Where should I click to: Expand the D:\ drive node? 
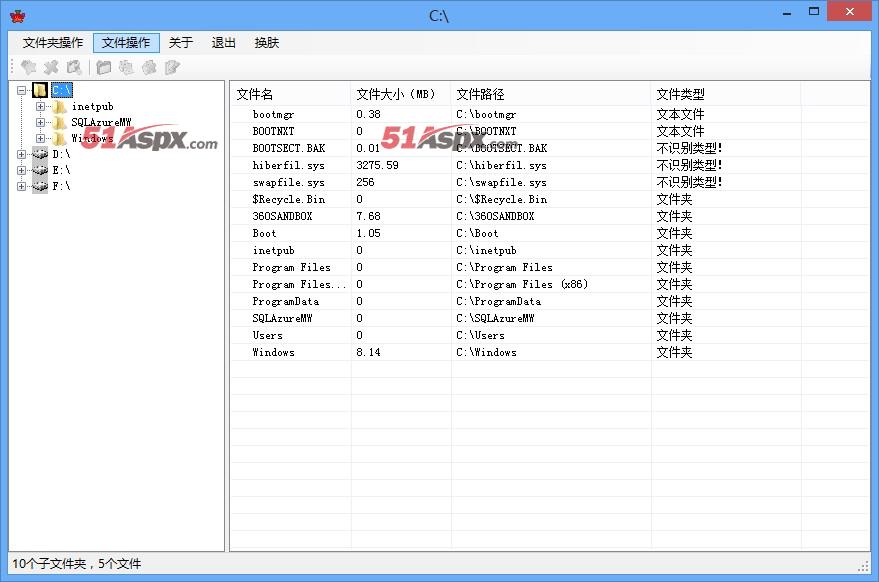click(x=21, y=154)
